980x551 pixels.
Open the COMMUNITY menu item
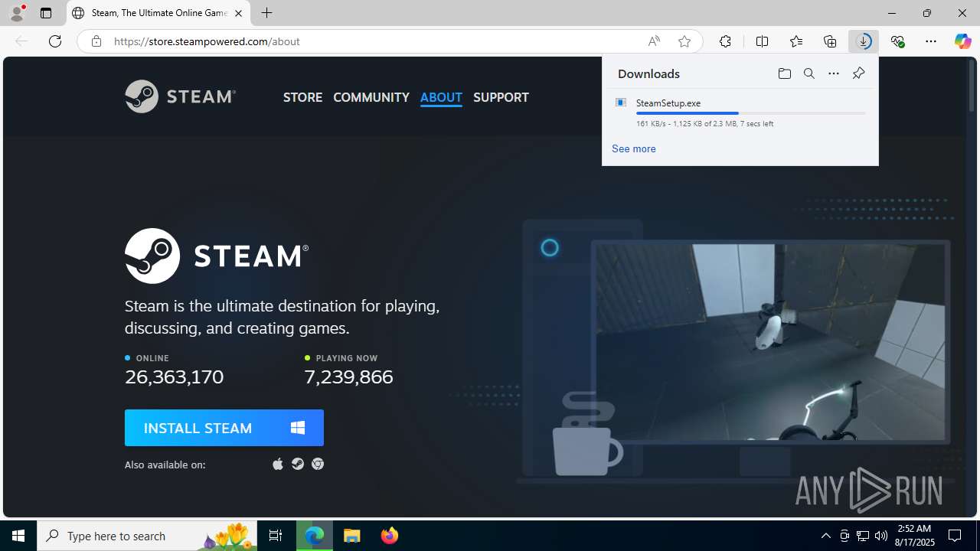point(371,97)
